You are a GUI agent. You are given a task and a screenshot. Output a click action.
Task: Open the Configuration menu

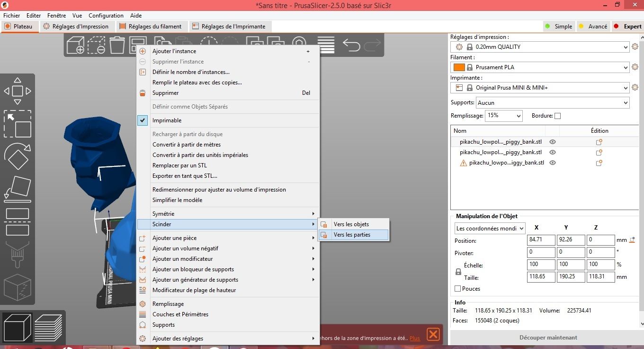point(106,16)
